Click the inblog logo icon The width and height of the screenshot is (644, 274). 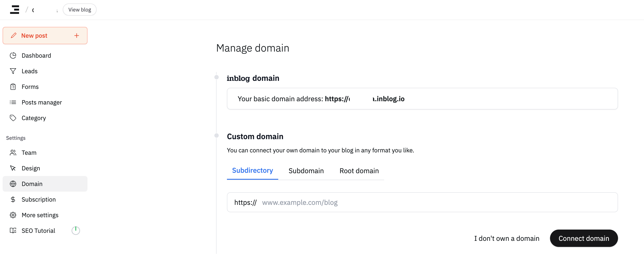point(15,10)
